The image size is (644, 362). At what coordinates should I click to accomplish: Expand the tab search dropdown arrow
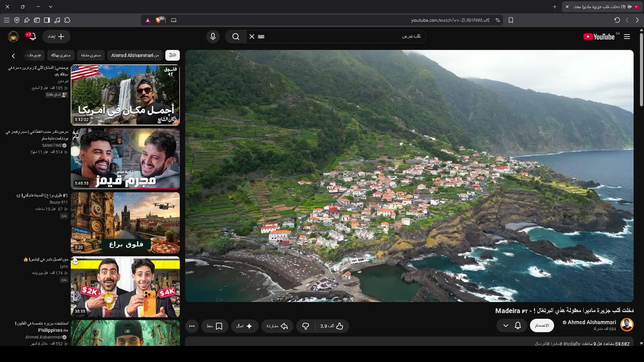[50, 7]
